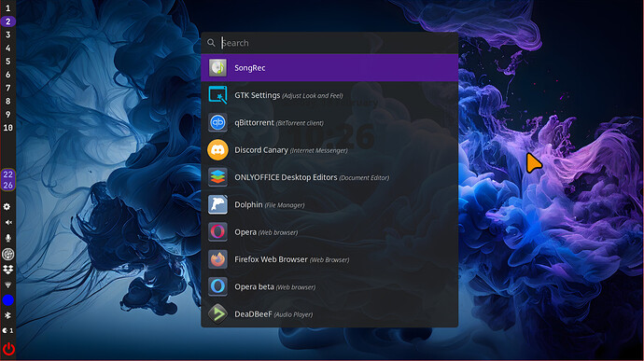This screenshot has height=361, width=644.
Task: Toggle microphone icon in side panel
Action: [x=7, y=238]
